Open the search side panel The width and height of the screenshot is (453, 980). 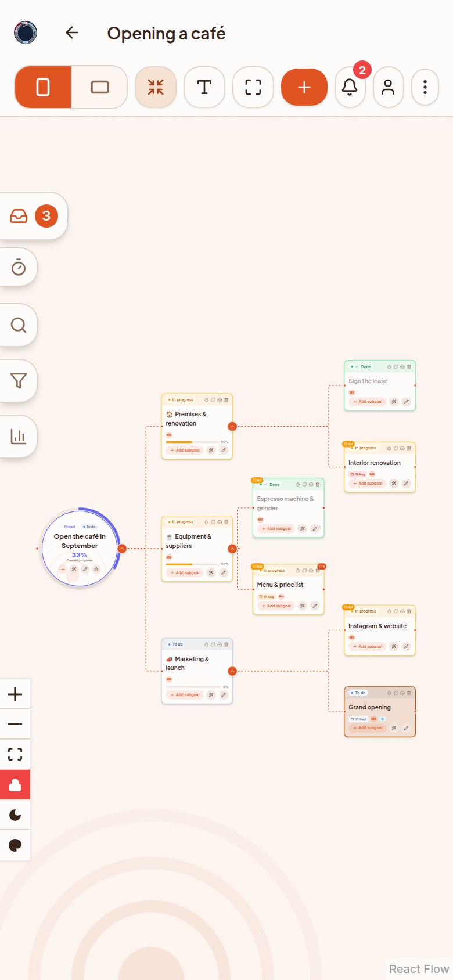(19, 325)
